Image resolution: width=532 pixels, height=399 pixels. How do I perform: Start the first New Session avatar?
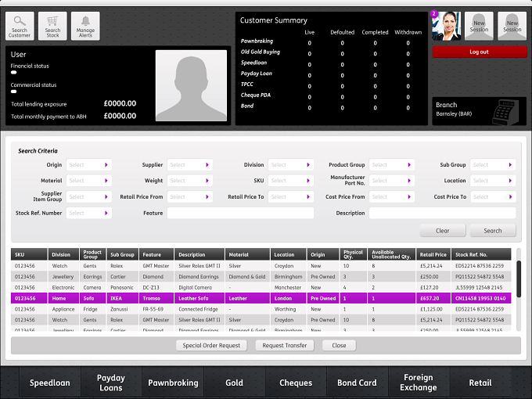(479, 26)
